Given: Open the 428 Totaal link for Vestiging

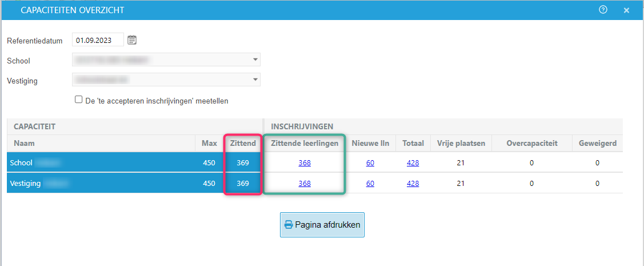Looking at the screenshot, I should point(413,184).
